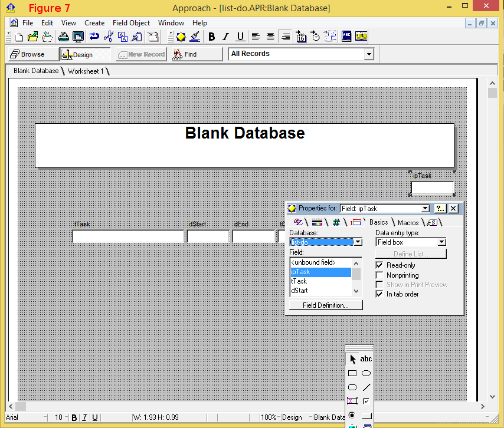This screenshot has width=504, height=428.
Task: Open the number format '#' properties tab
Action: coord(336,222)
